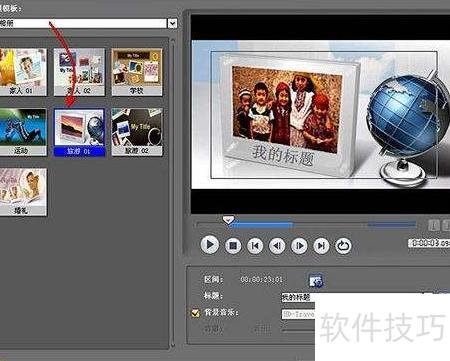The image size is (450, 361).
Task: Jump to end of clip
Action: coord(321,246)
